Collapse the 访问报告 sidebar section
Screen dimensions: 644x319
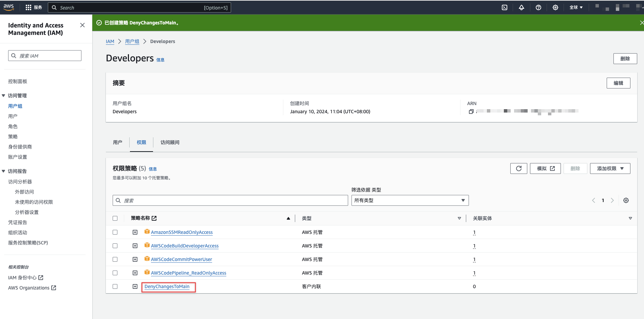click(3, 171)
